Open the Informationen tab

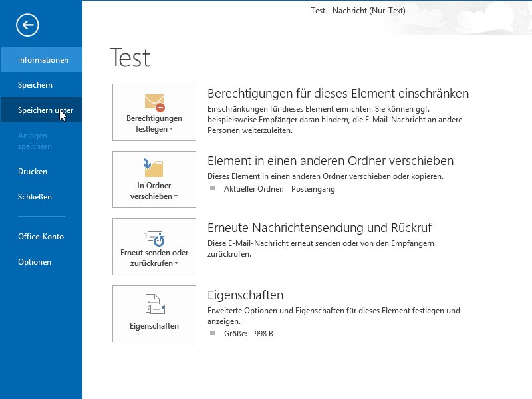41,59
